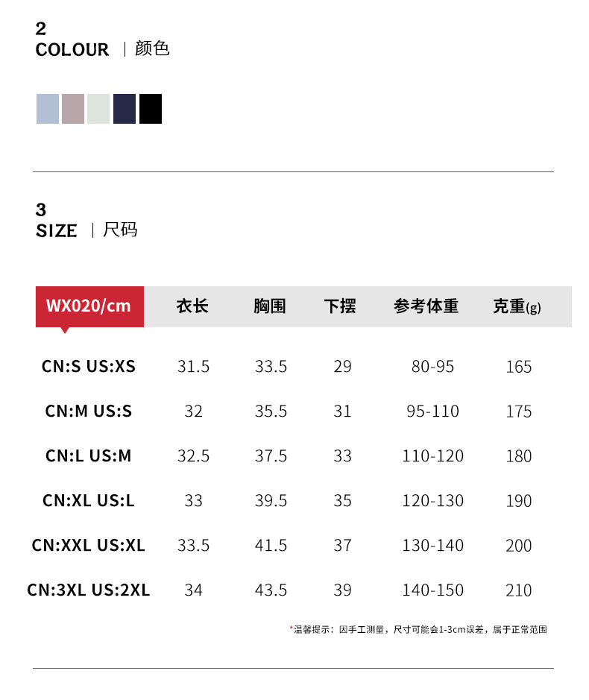Select the 参考体重 column header

coord(426,306)
